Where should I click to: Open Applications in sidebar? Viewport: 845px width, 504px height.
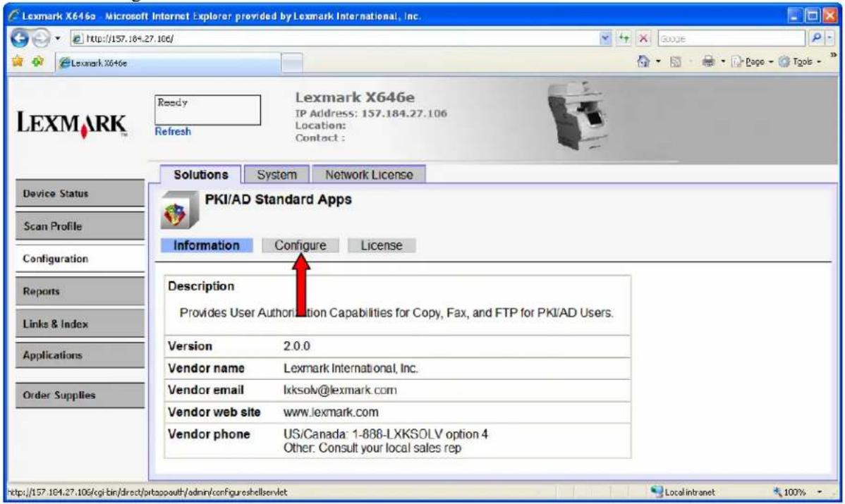click(x=80, y=355)
